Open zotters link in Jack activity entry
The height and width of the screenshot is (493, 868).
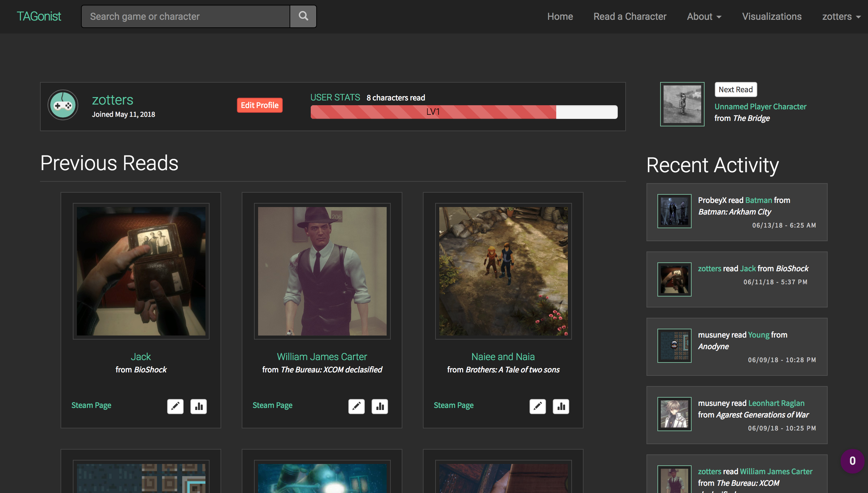709,269
